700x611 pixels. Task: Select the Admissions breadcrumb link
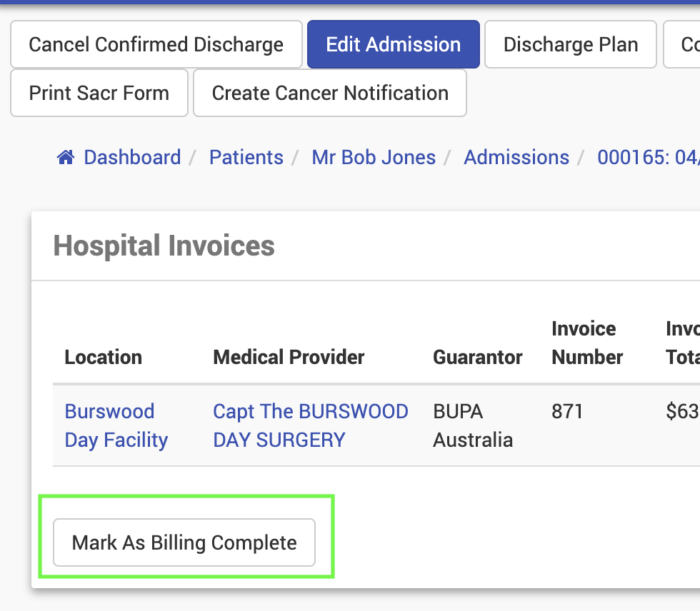click(516, 157)
